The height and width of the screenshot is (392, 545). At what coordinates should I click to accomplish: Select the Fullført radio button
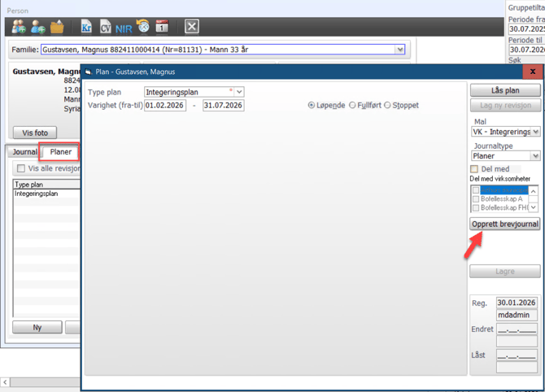pos(352,106)
